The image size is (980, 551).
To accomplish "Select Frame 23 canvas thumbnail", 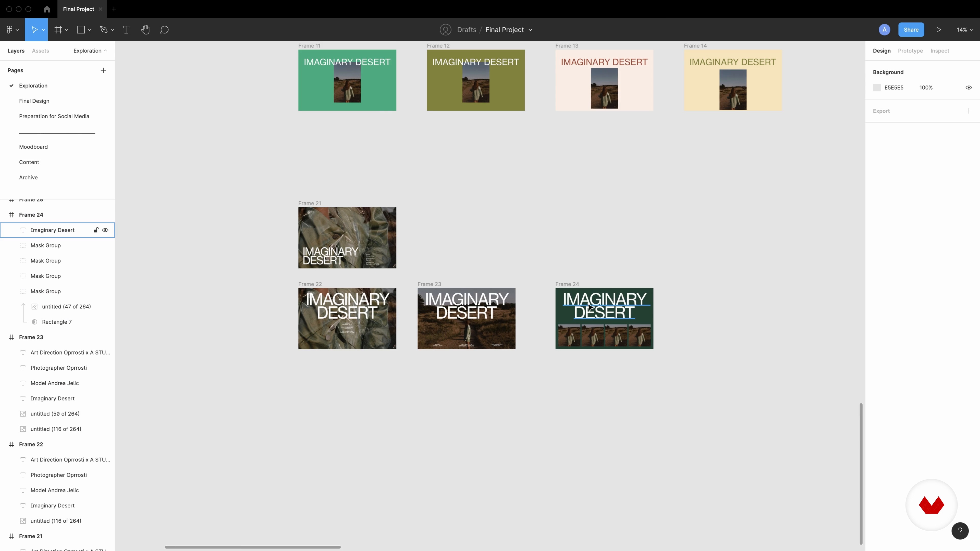I will click(467, 319).
